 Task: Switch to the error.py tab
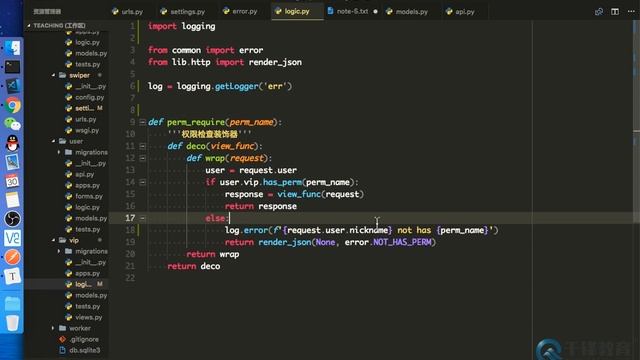coord(240,11)
